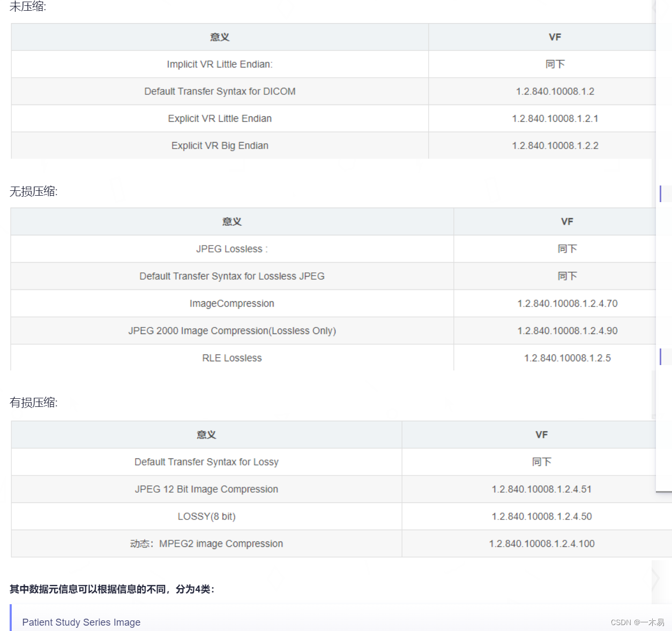Click the Implicit VR Little Endian row

coord(220,64)
